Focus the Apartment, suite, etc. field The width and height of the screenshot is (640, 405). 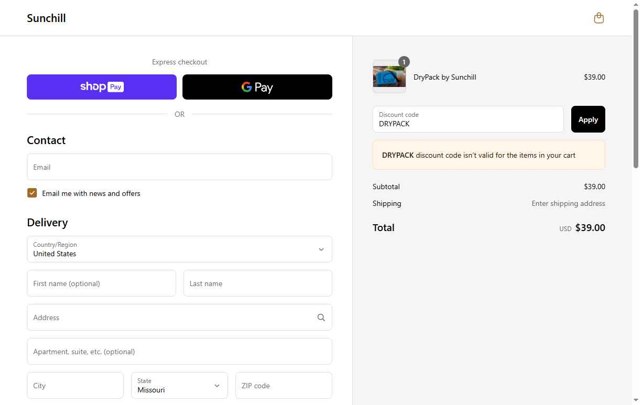click(180, 351)
